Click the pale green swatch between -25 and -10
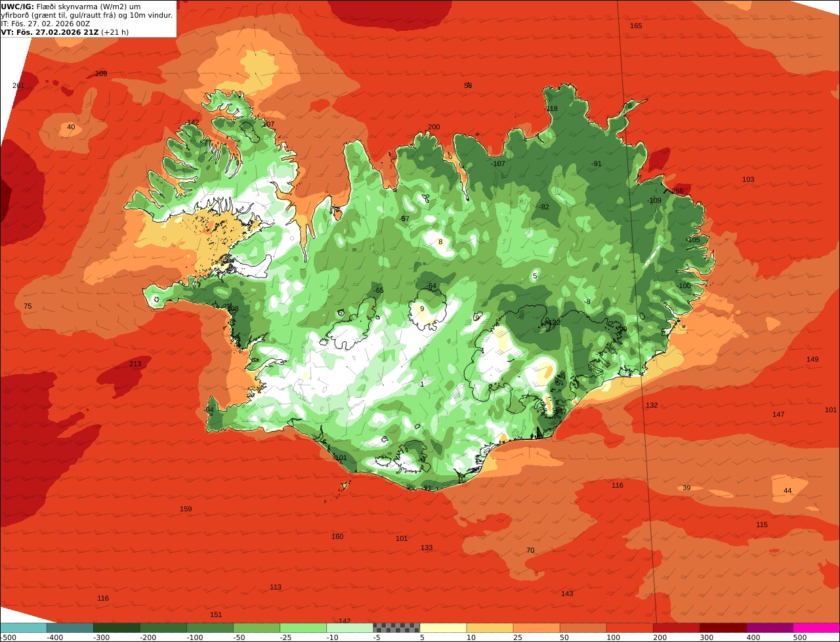 coord(303,628)
